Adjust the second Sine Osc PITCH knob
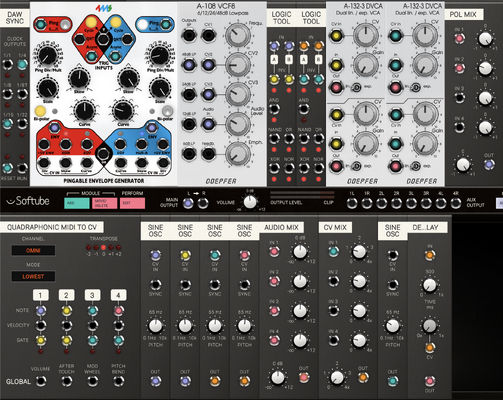Screen dimensions: 503x400 (185, 326)
